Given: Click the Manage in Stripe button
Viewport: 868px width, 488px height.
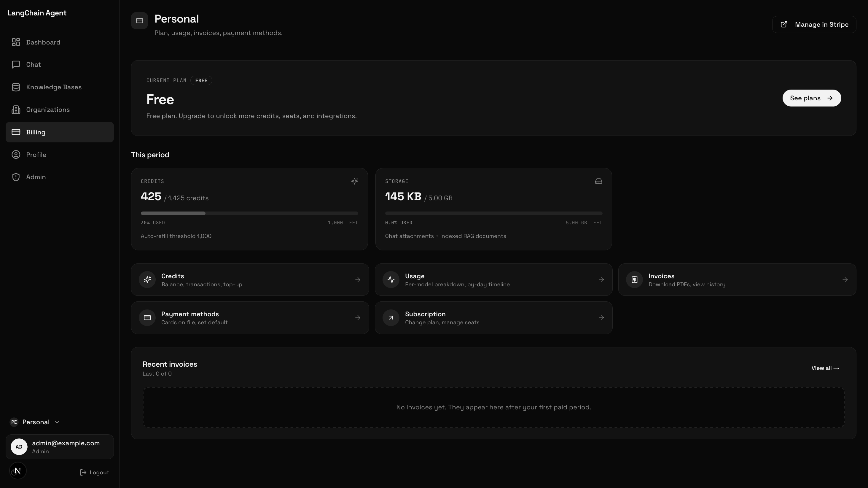Looking at the screenshot, I should click(814, 25).
